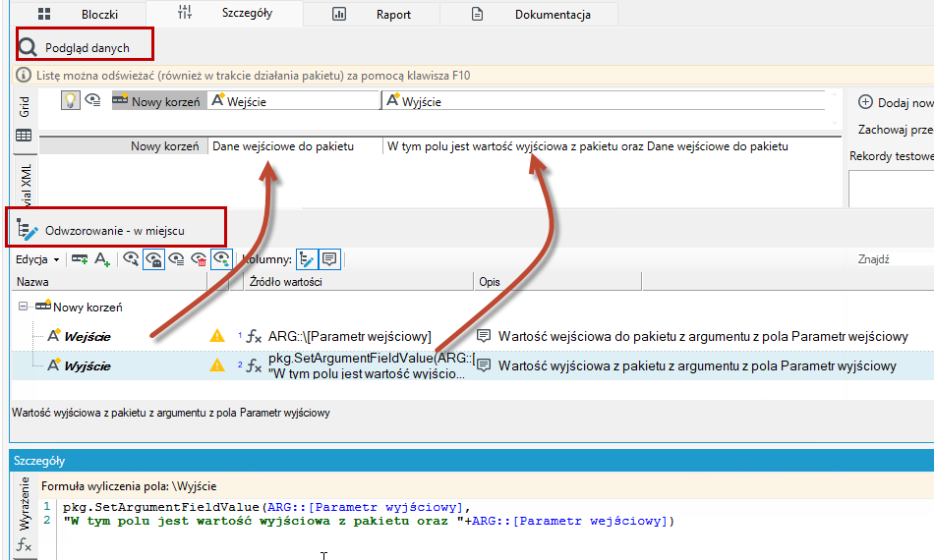Open the Dokumentacja tab

coord(529,14)
